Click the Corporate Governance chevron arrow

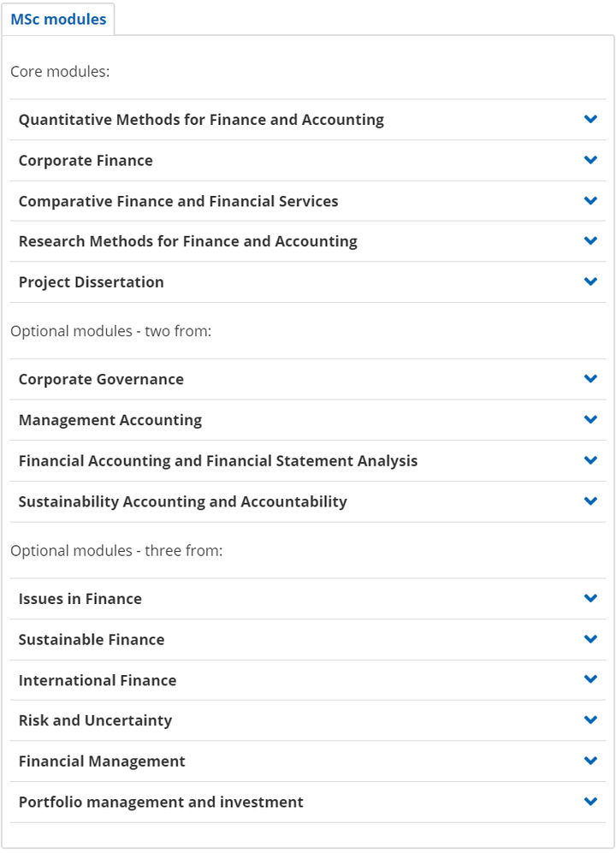(x=590, y=378)
